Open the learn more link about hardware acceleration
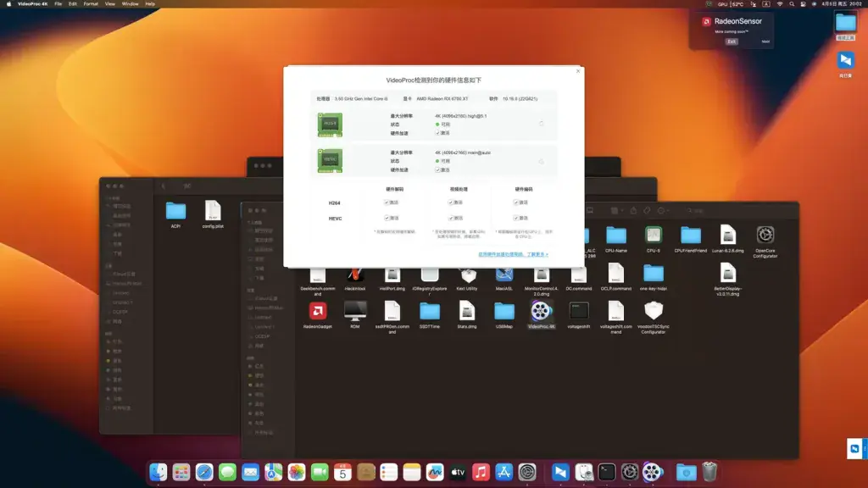Image resolution: width=868 pixels, height=488 pixels. [x=513, y=254]
